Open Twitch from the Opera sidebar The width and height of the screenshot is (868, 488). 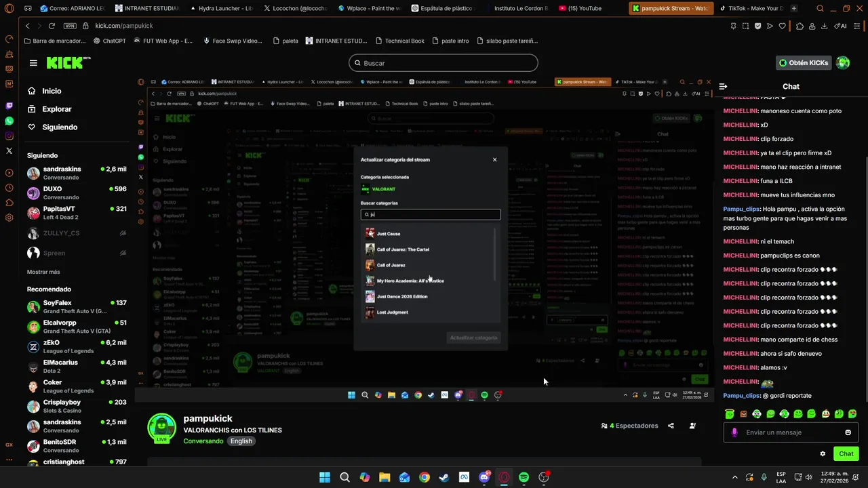coord(9,106)
